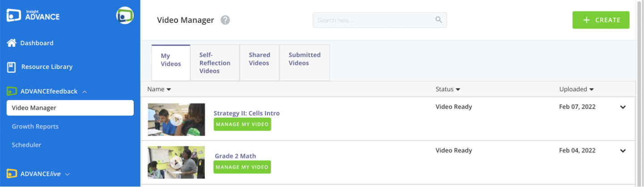
Task: Click the search magnifier icon
Action: [x=438, y=20]
